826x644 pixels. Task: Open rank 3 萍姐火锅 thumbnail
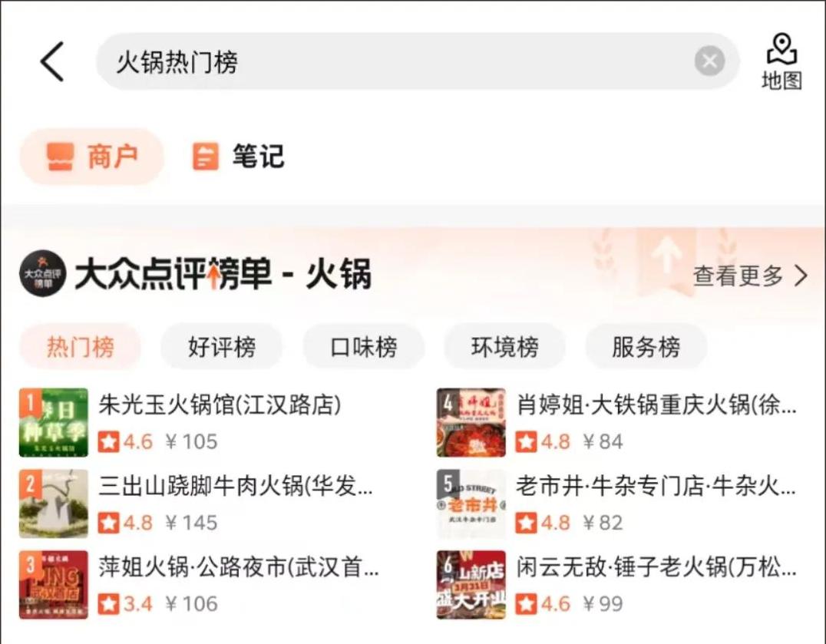54,584
